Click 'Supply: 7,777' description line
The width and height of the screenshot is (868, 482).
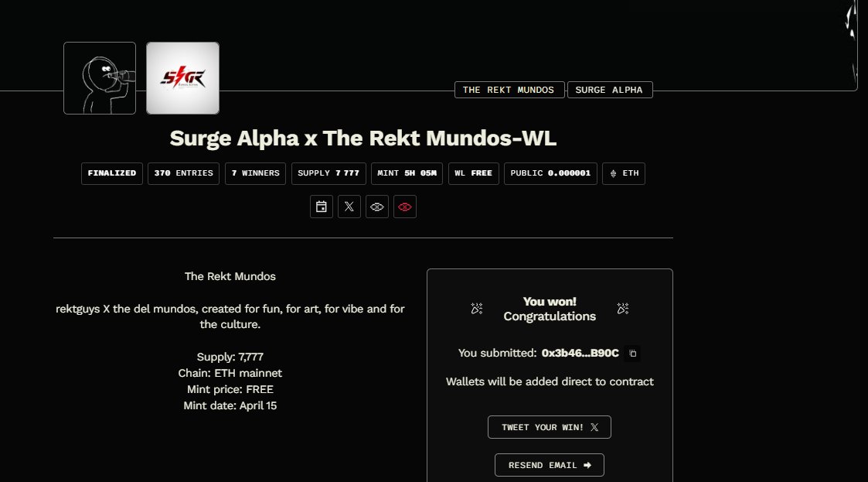click(230, 357)
